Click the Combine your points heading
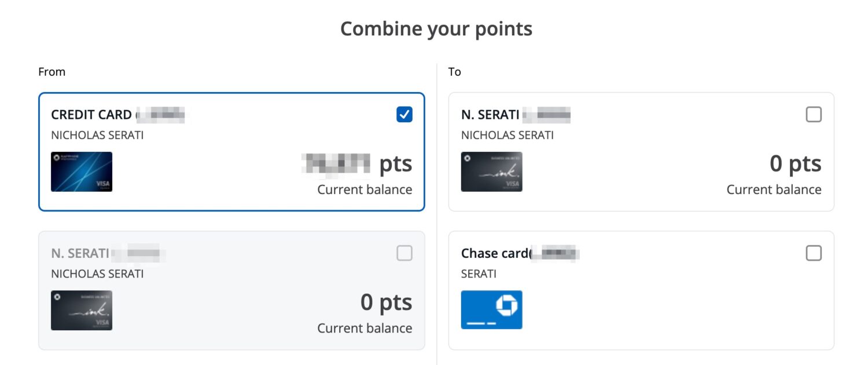 point(436,28)
